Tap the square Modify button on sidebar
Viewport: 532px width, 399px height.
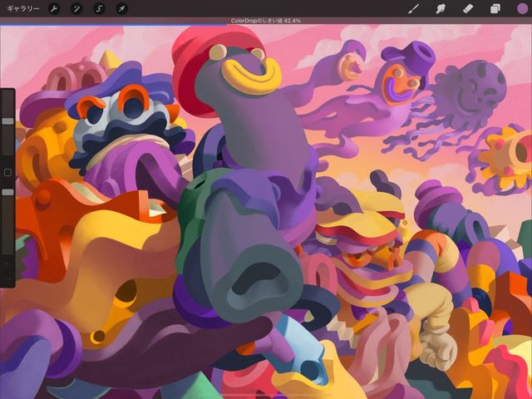click(7, 173)
